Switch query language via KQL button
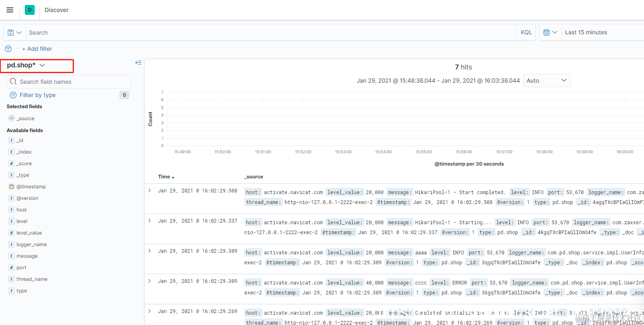 coord(526,32)
